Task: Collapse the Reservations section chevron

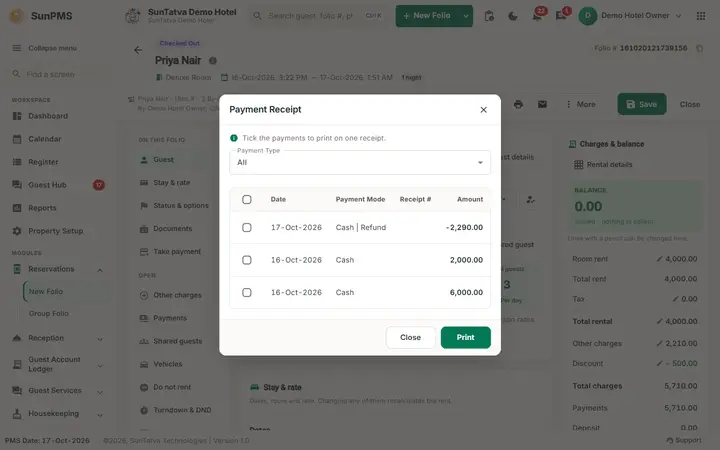Action: click(100, 270)
